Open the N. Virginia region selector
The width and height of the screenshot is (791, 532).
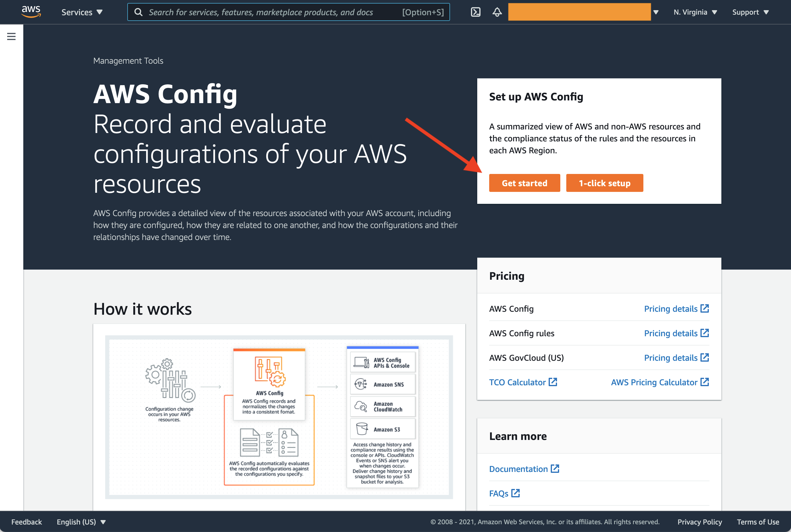coord(695,12)
